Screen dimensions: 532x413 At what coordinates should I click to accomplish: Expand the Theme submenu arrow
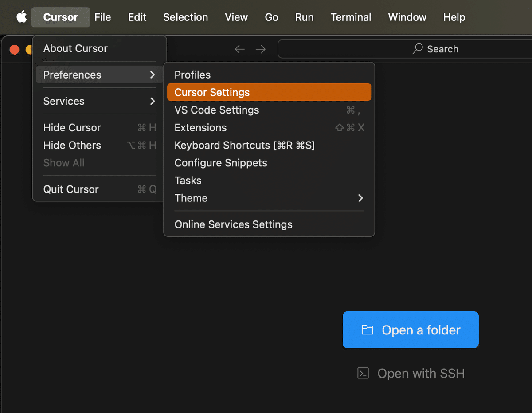pos(360,198)
